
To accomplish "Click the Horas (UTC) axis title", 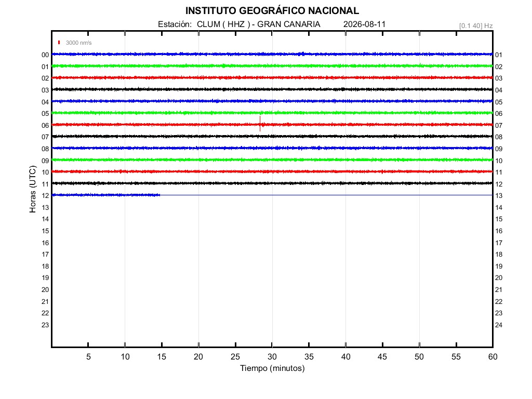I will [33, 189].
